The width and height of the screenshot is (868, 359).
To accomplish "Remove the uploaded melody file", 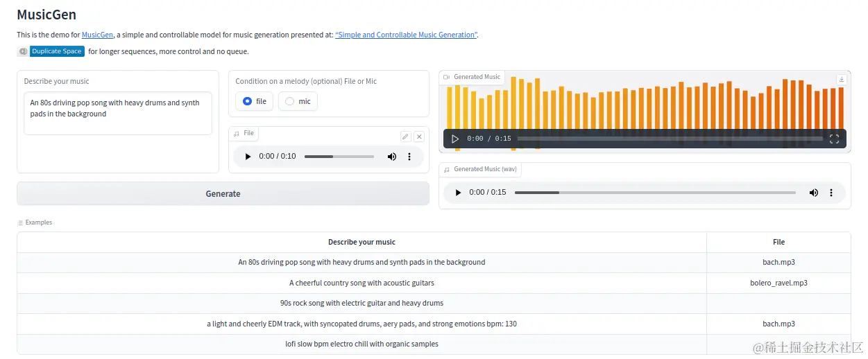I will (x=419, y=137).
